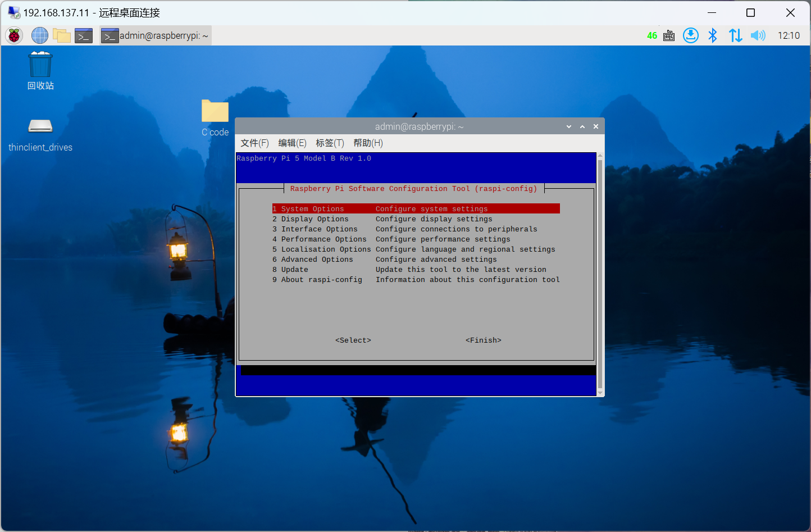811x532 pixels.
Task: Close the admin@raspberrypi terminal window
Action: click(x=596, y=126)
